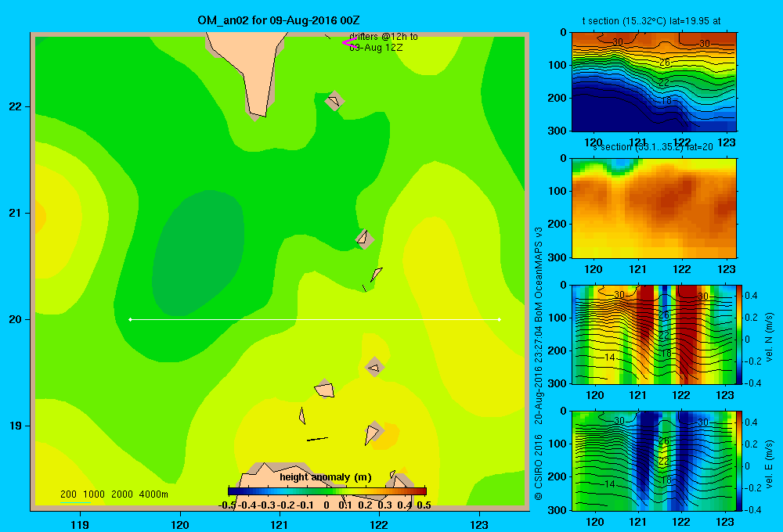Image resolution: width=783 pixels, height=532 pixels.
Task: Click the magenta drifter arrow marker
Action: (x=349, y=42)
